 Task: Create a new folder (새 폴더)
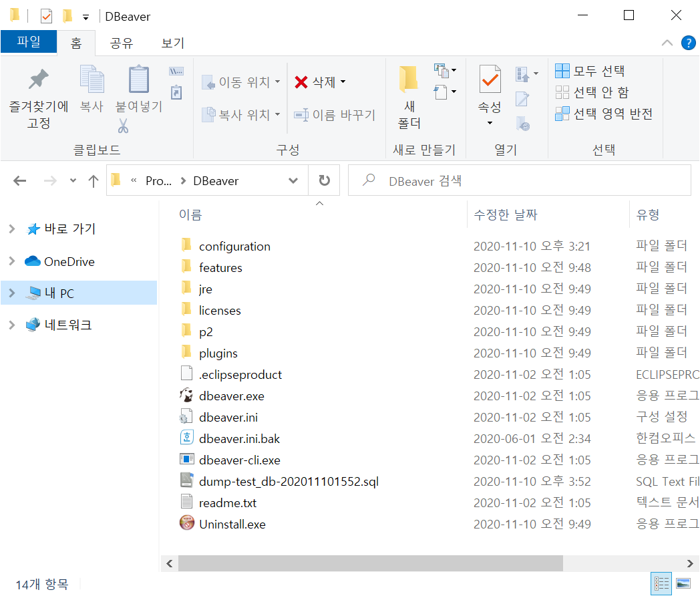[x=409, y=98]
